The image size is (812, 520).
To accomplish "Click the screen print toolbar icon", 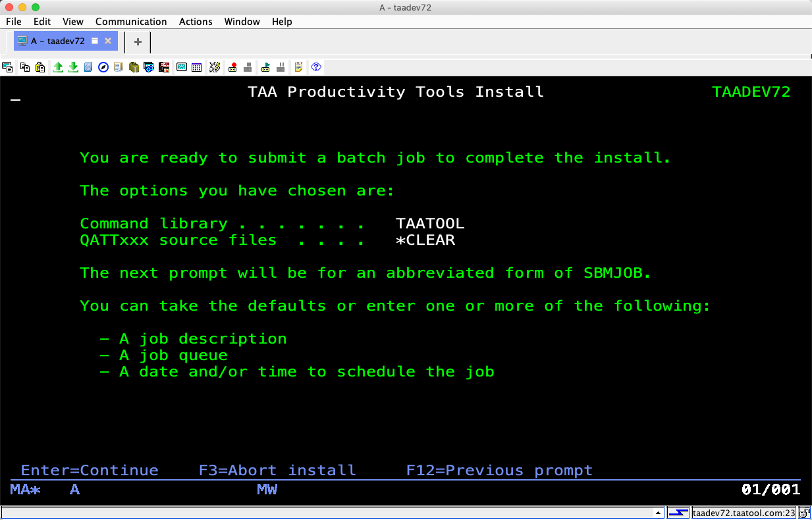I will (x=7, y=67).
